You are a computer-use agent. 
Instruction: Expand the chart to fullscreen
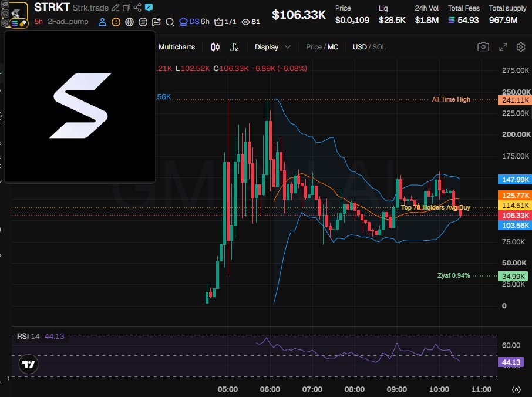click(x=503, y=47)
